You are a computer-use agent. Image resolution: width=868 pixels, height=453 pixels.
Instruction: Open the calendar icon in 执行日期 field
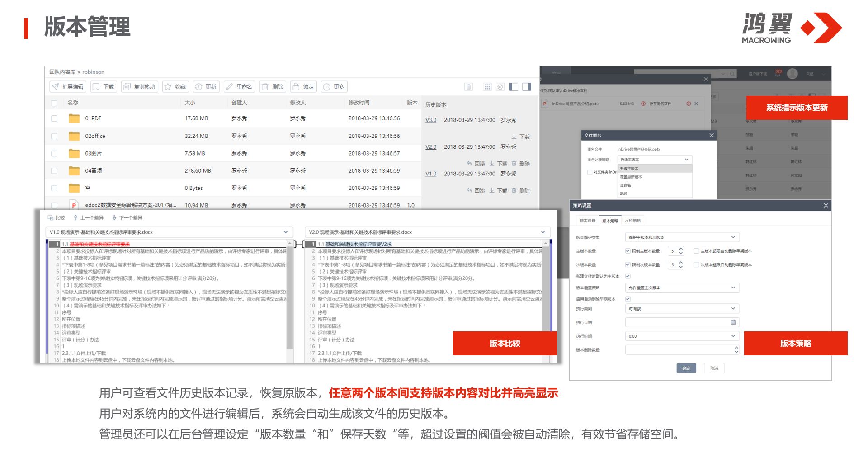coord(733,322)
